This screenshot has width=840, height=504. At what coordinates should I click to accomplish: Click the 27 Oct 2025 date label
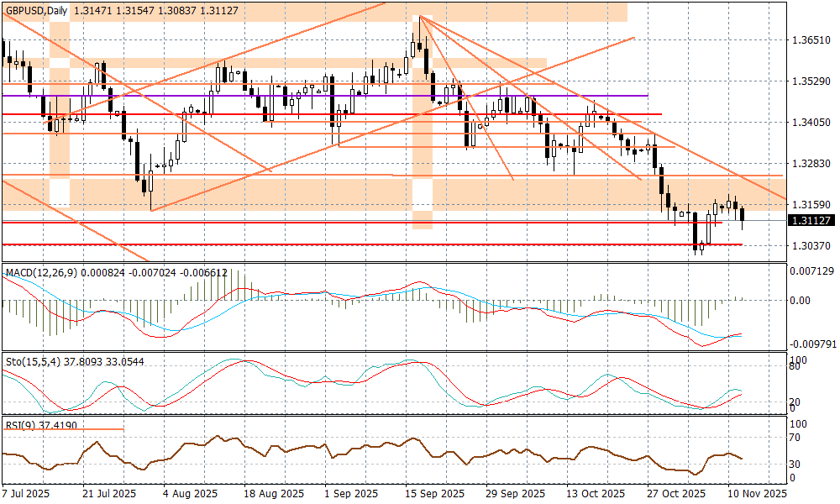tap(676, 494)
